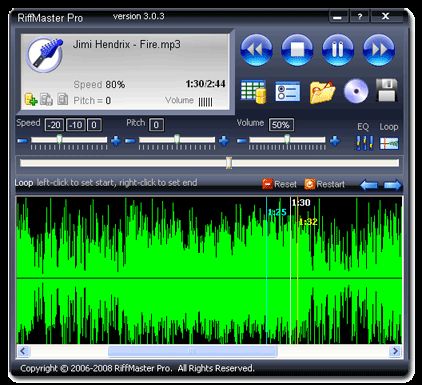Click the fast-forward button
The image size is (422, 385).
(379, 50)
